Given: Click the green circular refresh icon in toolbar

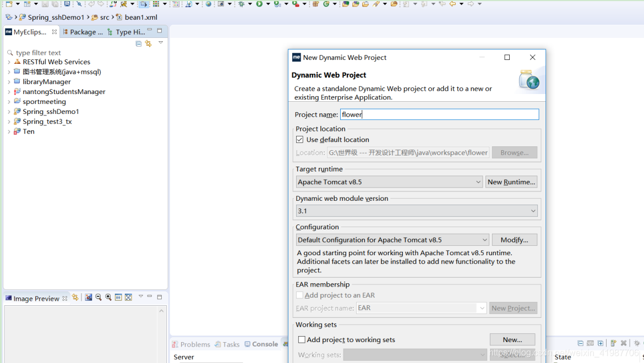Looking at the screenshot, I should coord(326,4).
